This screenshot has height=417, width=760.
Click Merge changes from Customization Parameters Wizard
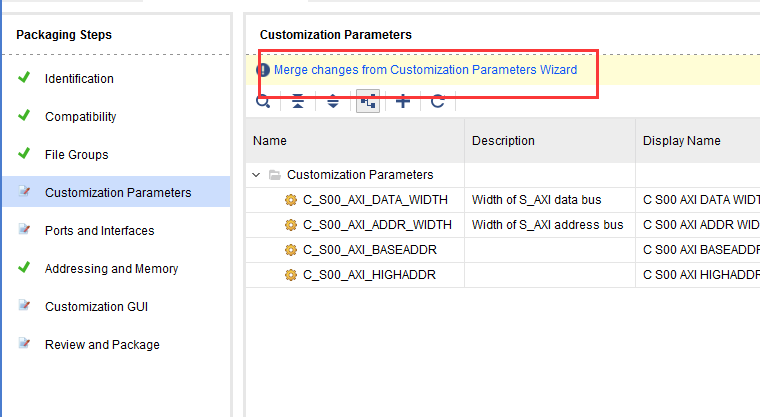425,70
